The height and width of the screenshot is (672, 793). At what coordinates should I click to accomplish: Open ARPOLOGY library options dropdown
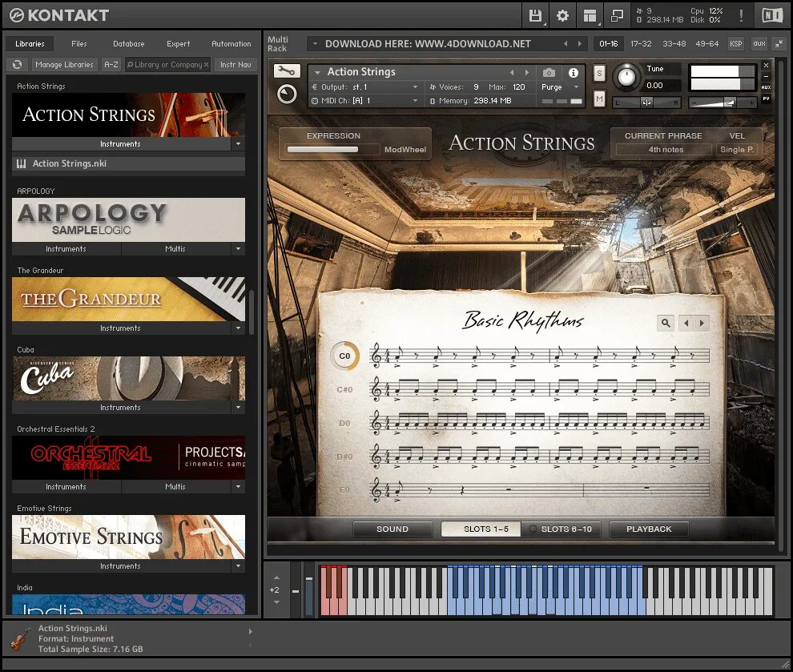238,249
